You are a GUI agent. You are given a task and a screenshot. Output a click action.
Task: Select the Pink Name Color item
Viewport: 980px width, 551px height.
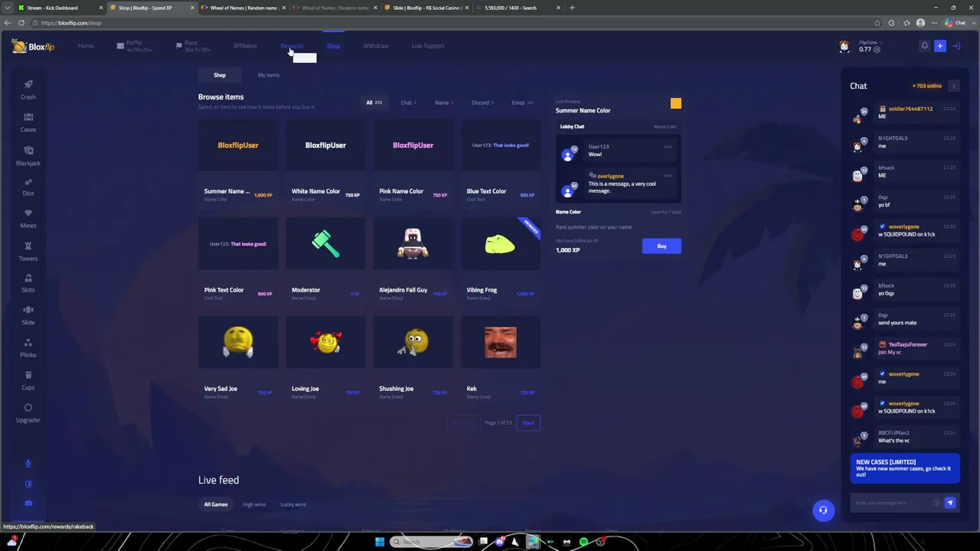click(413, 163)
